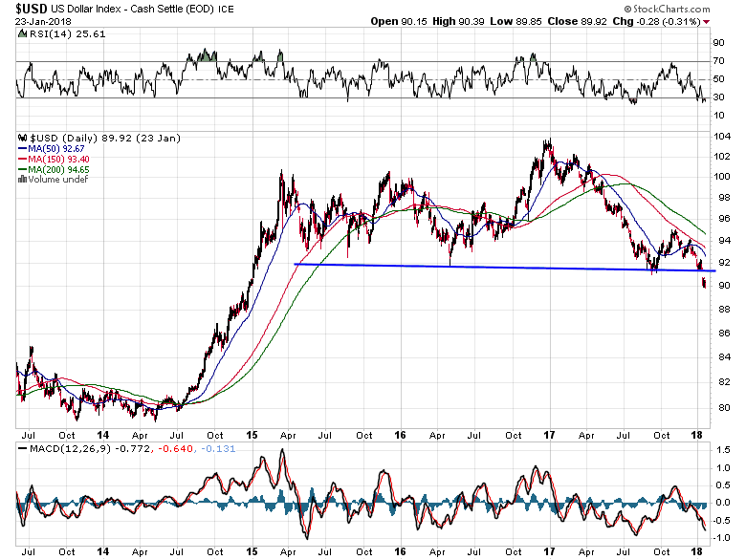Click the latest candlestick near 90
Screen dimensions: 746x560
(x=704, y=283)
